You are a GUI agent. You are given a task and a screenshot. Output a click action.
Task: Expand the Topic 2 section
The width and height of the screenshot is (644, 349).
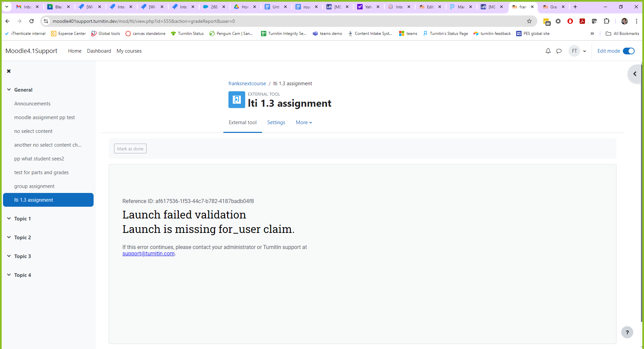9,237
